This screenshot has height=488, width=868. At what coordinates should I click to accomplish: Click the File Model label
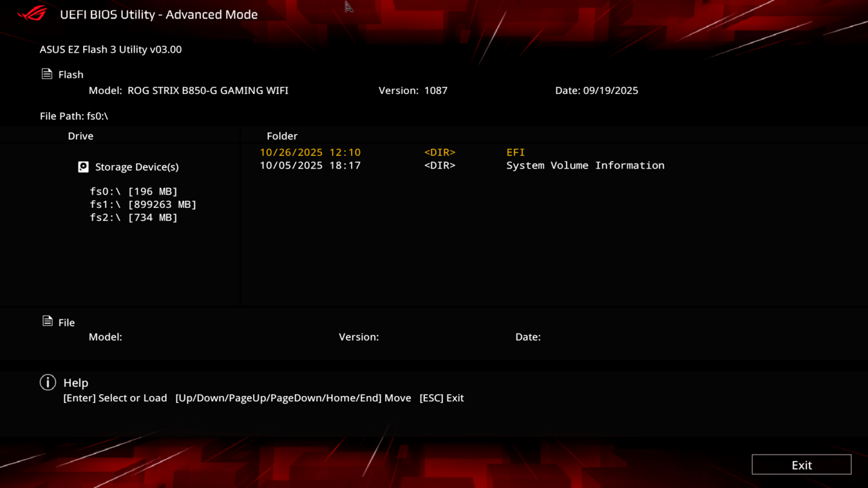pos(105,337)
